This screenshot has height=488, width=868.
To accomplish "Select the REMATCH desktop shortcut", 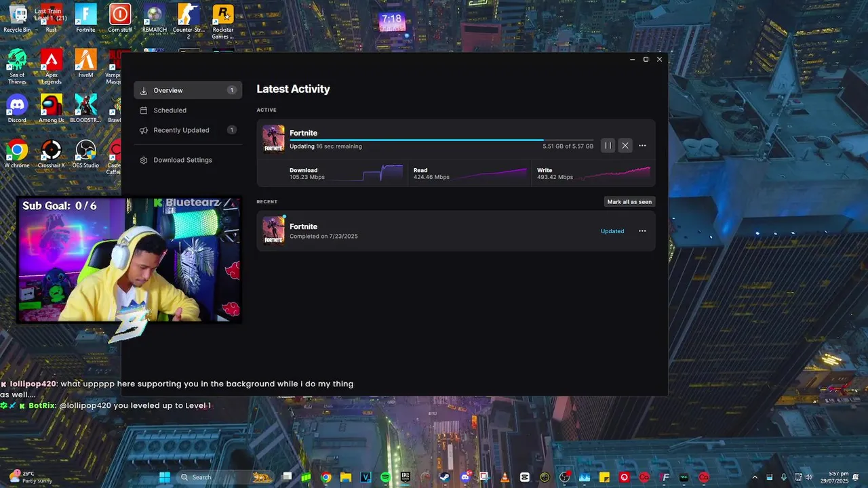I will tap(155, 18).
